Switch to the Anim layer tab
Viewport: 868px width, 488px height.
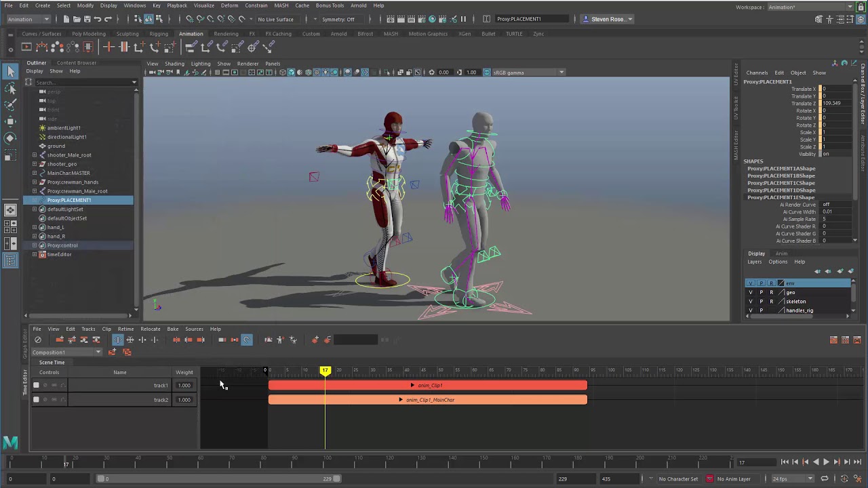point(781,253)
